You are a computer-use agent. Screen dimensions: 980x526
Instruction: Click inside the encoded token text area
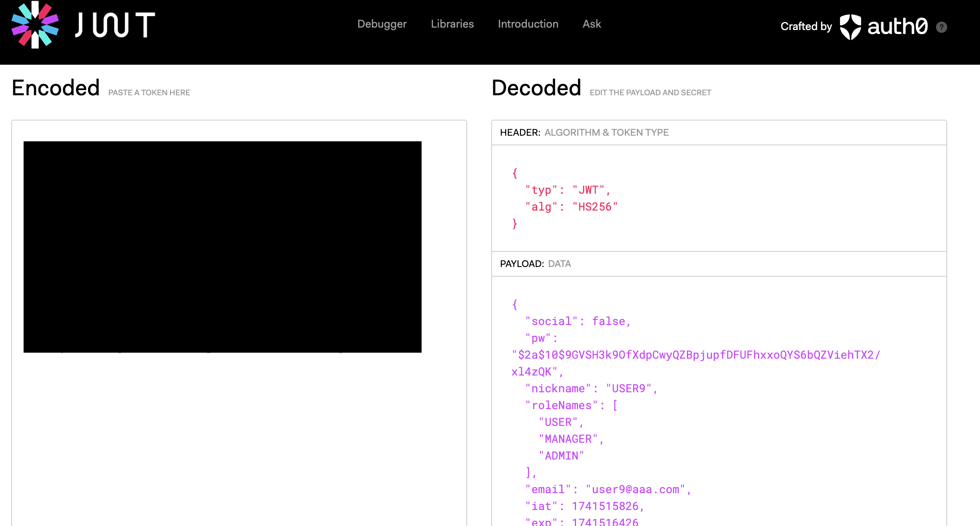pos(222,247)
